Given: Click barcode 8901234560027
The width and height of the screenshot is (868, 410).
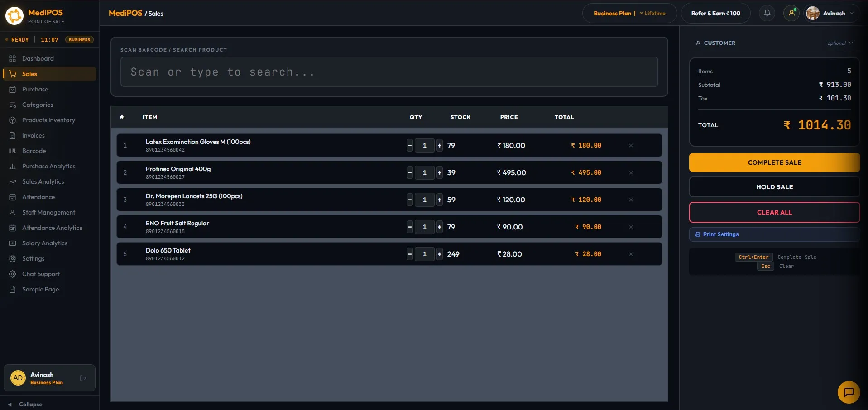Looking at the screenshot, I should click(165, 177).
